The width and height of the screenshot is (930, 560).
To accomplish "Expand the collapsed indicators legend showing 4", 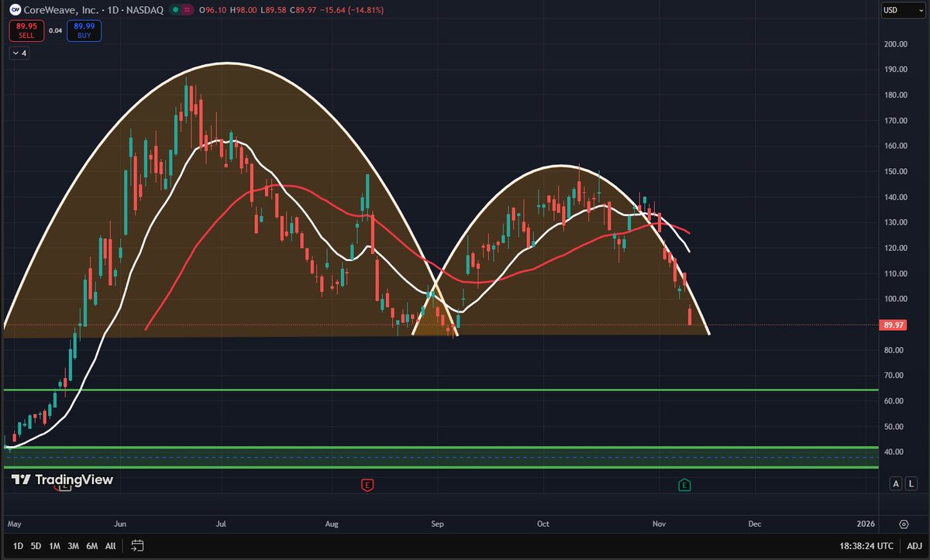I will click(x=19, y=53).
